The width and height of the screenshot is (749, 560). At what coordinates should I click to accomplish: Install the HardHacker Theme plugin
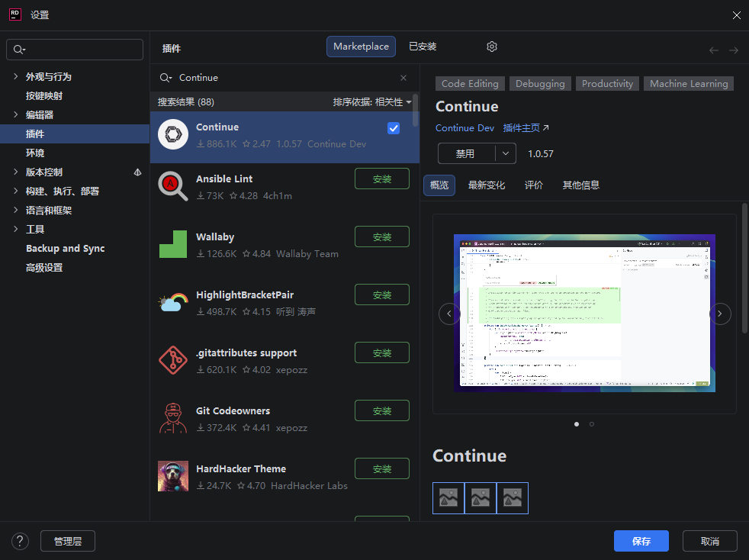(382, 468)
